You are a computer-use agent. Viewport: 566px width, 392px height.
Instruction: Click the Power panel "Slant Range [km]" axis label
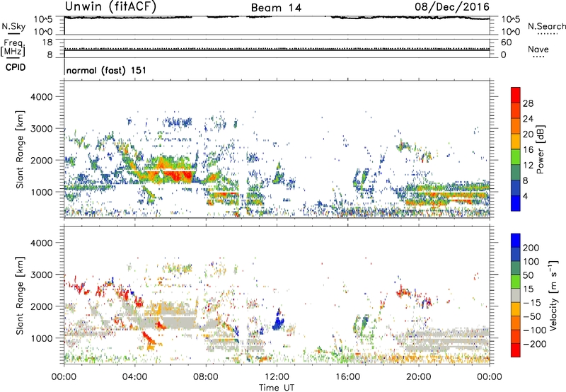[x=20, y=149]
